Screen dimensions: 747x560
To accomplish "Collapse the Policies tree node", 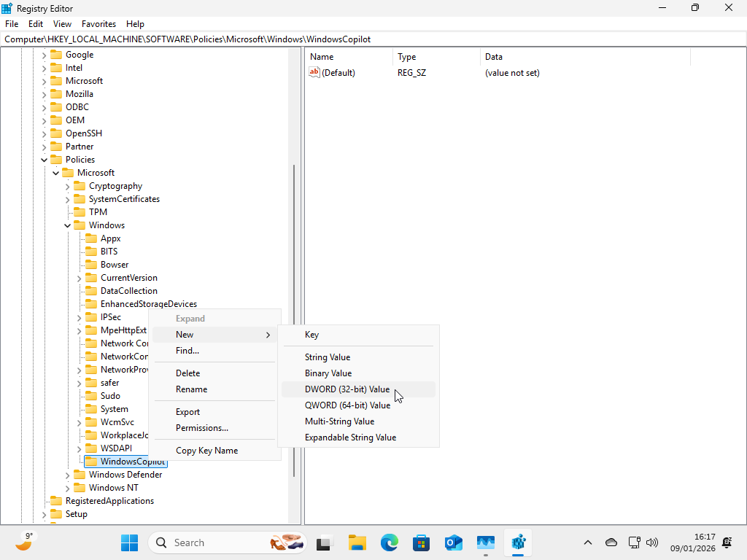I will click(x=44, y=159).
